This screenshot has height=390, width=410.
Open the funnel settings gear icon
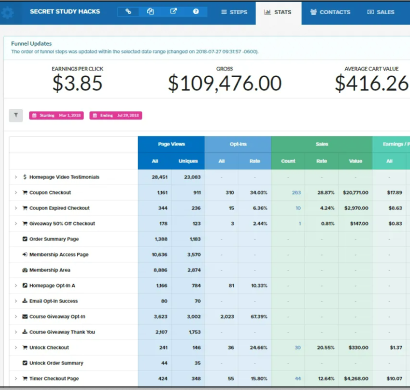coord(7,12)
